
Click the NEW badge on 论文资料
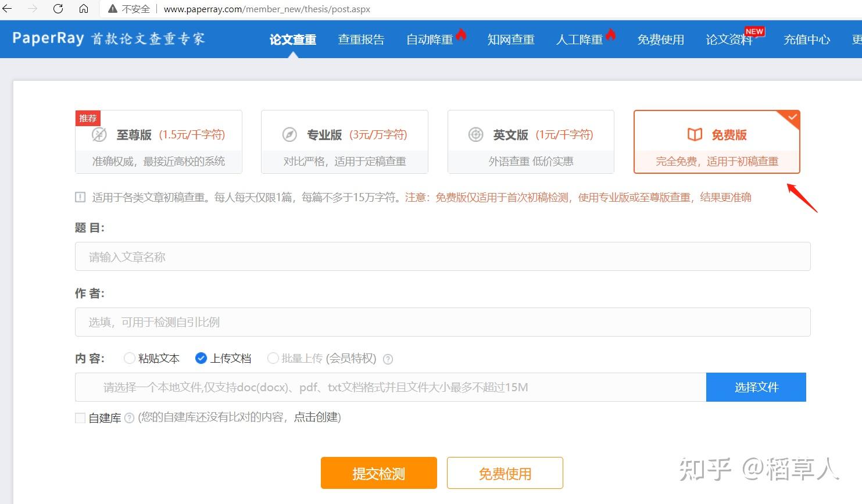pyautogui.click(x=754, y=31)
